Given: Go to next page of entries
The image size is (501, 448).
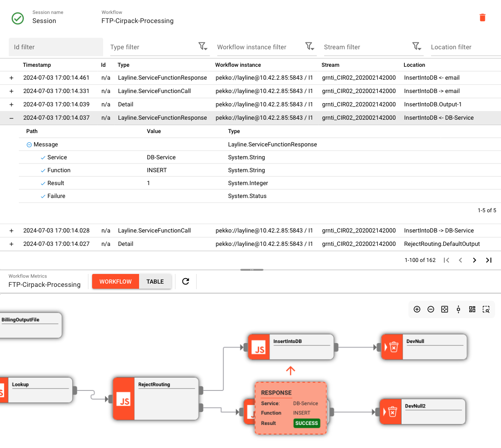Looking at the screenshot, I should (x=474, y=260).
